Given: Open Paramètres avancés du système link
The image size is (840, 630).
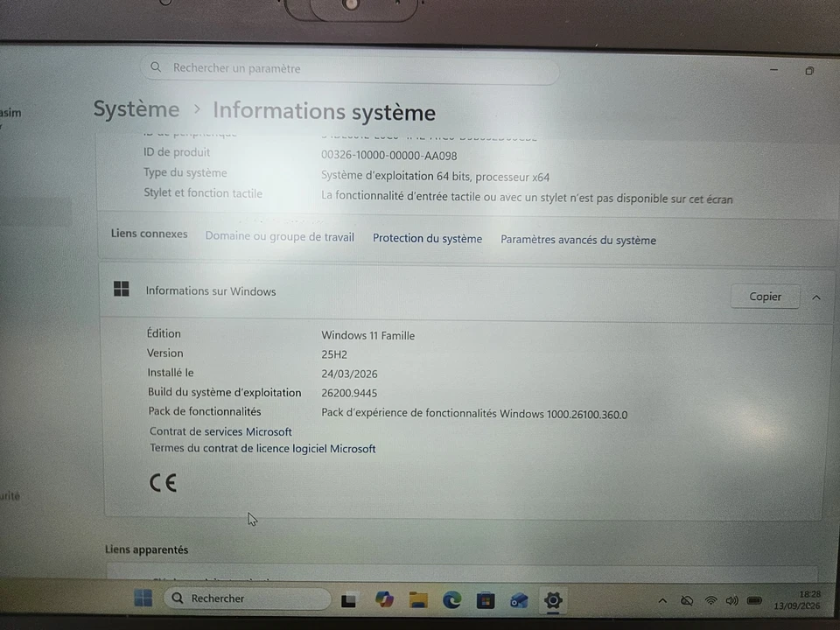Looking at the screenshot, I should [x=578, y=240].
